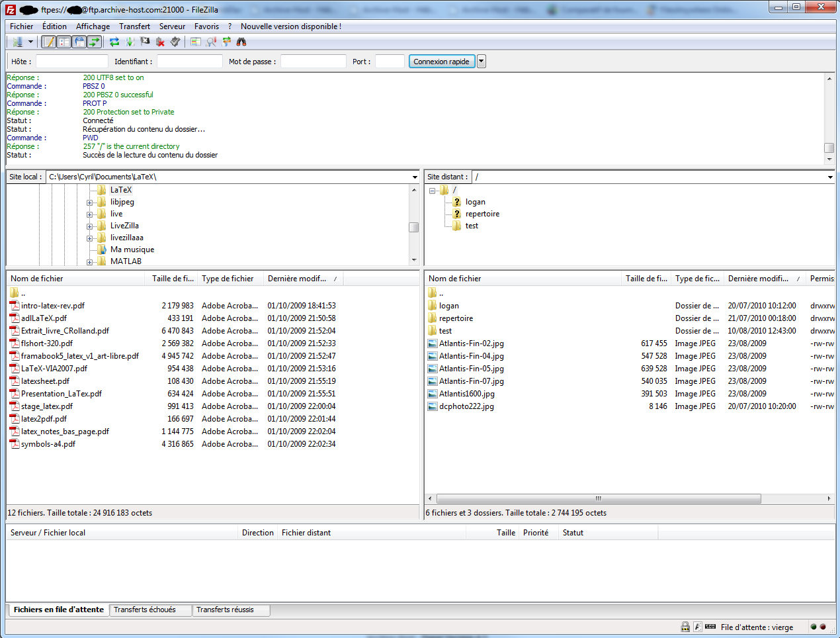Screen dimensions: 840x638
Task: Open the Transfert menu
Action: pos(134,26)
